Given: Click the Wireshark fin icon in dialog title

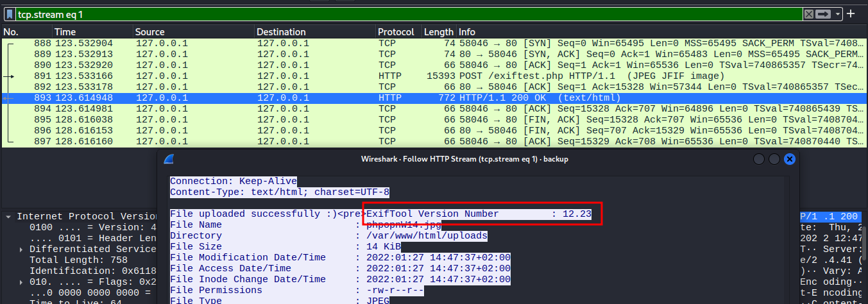Looking at the screenshot, I should coord(169,159).
